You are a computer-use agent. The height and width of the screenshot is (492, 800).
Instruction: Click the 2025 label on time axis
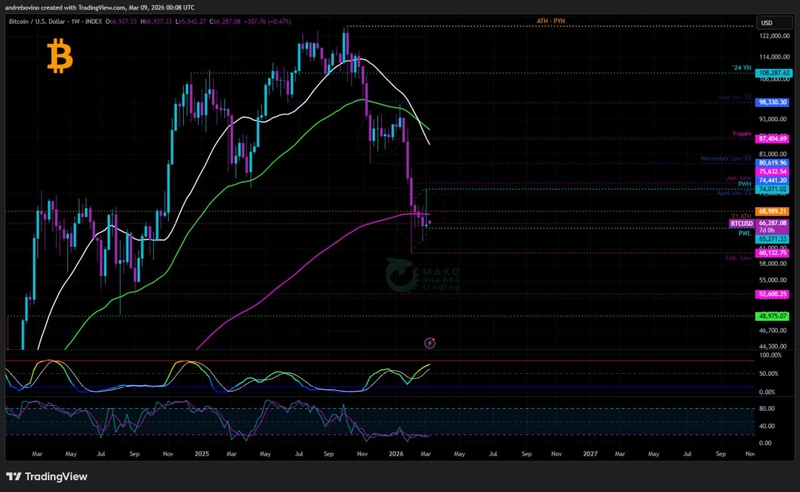[x=203, y=453]
